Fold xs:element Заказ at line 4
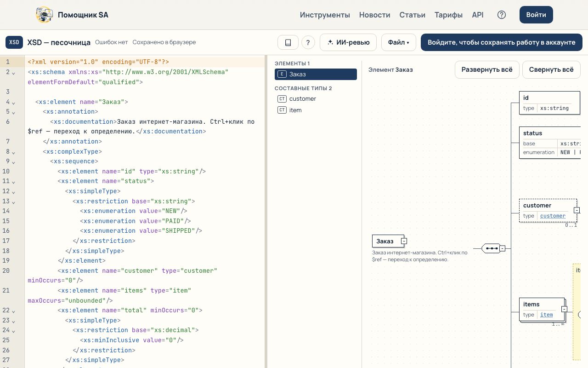The width and height of the screenshot is (588, 368). tap(13, 103)
